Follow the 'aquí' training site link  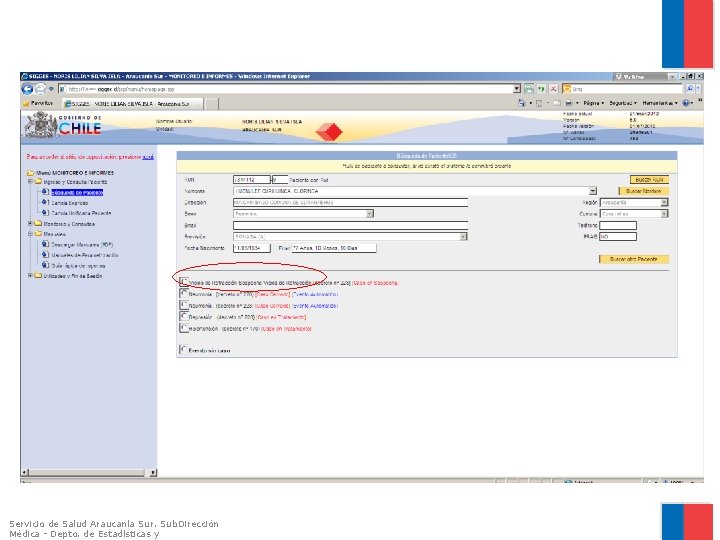[x=148, y=157]
